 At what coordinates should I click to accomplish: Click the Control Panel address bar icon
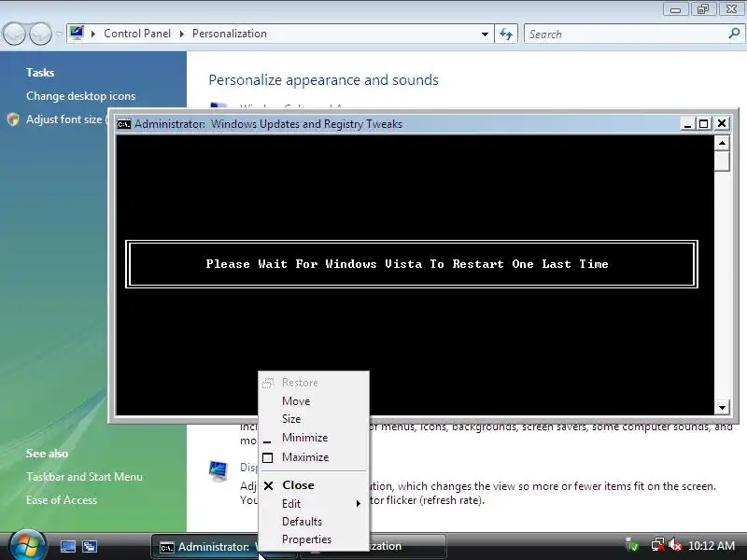[x=77, y=34]
